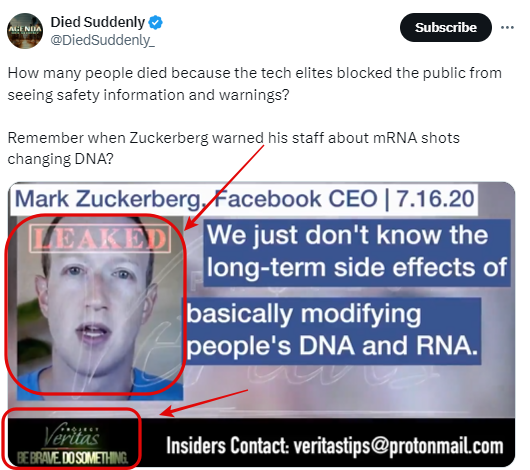Viewport: 530px width, 470px height.
Task: Click the blue verified checkmark badge
Action: 156,23
